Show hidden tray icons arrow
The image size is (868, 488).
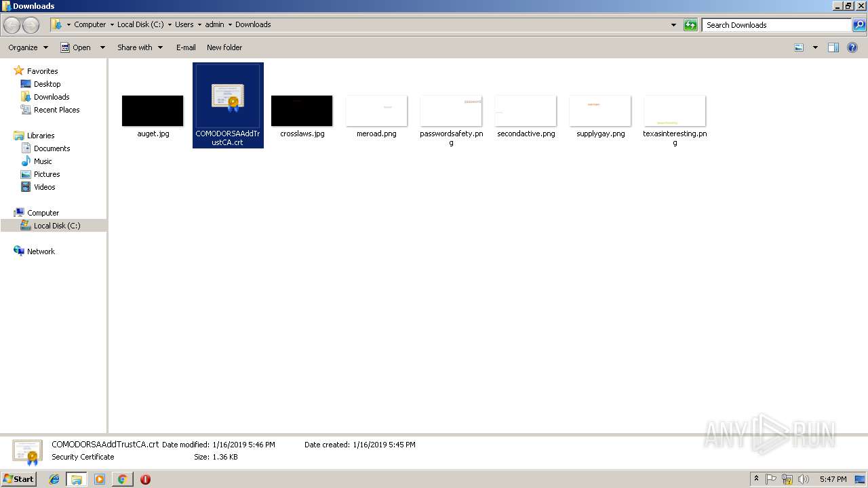point(756,479)
